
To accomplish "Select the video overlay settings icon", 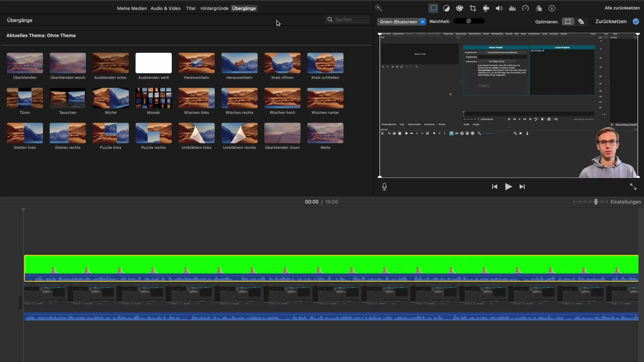I will tap(433, 8).
